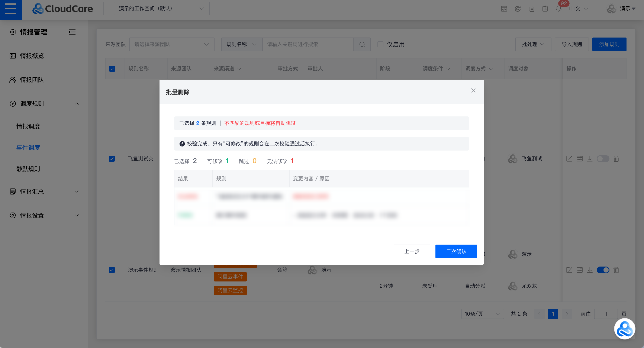
Task: Close the 批量删除 dialog
Action: (x=473, y=90)
